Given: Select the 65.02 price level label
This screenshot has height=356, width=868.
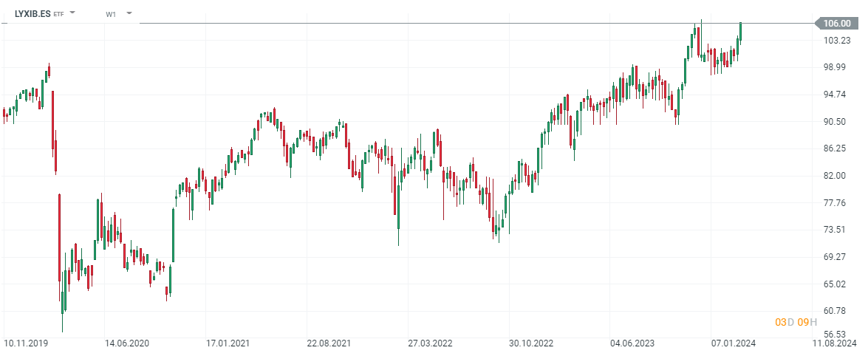Looking at the screenshot, I should tap(836, 284).
